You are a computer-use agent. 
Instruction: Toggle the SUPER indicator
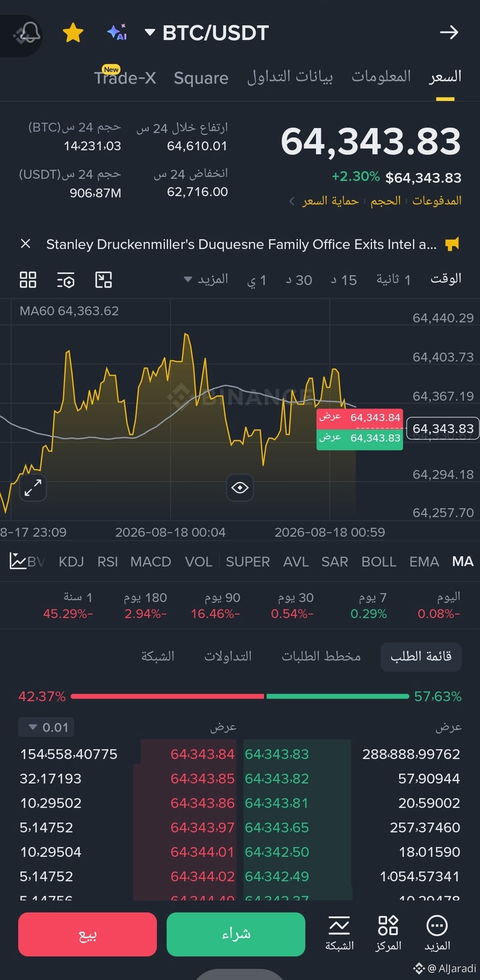248,562
